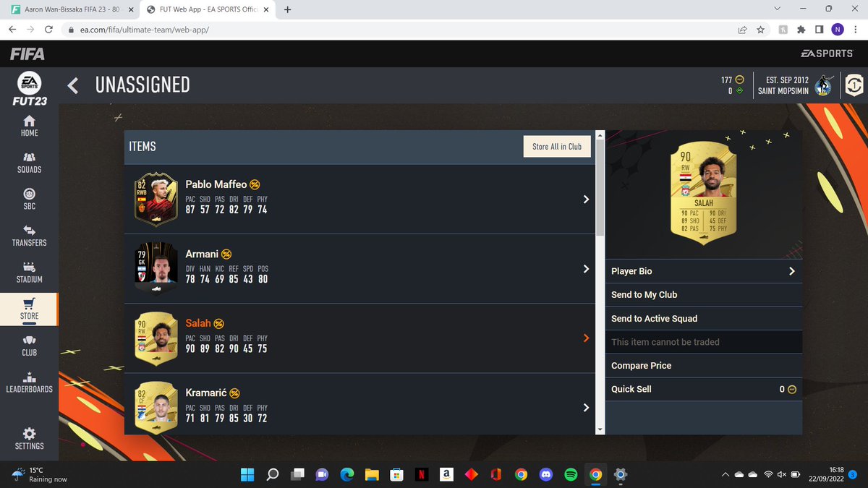Image resolution: width=868 pixels, height=488 pixels.
Task: Open the Club section
Action: pos(29,346)
